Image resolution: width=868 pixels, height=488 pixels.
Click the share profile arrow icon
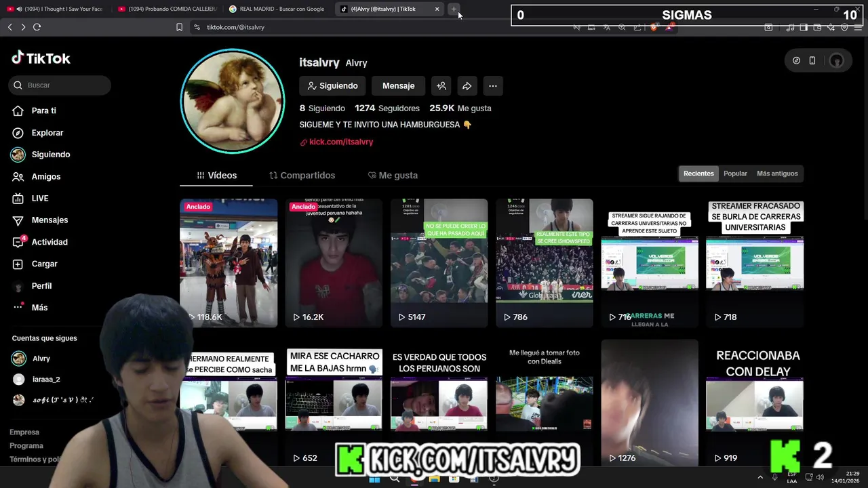pos(467,86)
